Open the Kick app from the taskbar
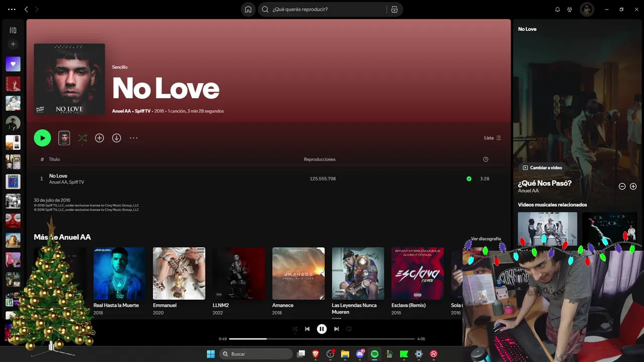 tap(404, 354)
